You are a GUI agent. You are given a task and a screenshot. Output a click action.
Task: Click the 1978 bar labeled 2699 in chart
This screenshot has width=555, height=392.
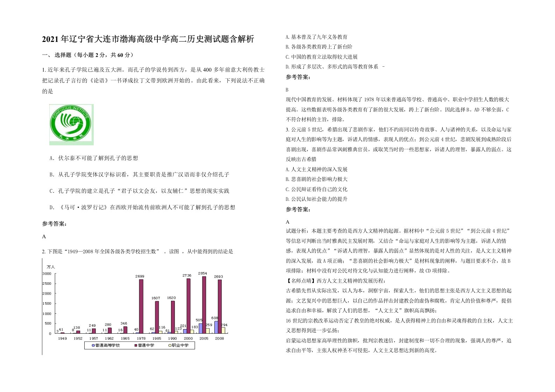pos(141,306)
